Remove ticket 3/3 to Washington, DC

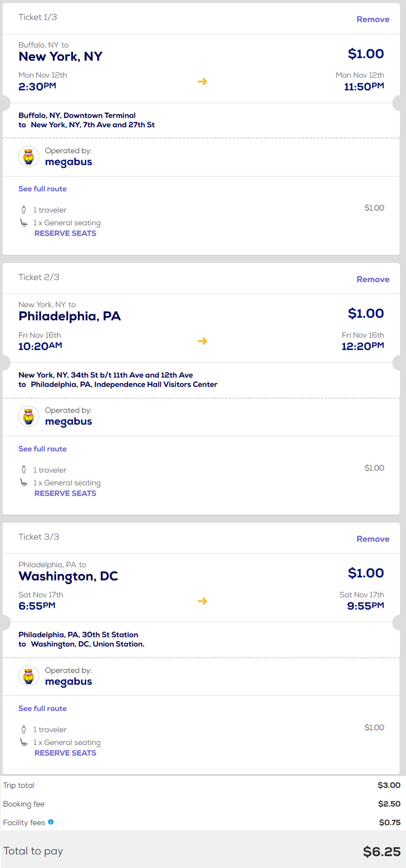[x=373, y=539]
